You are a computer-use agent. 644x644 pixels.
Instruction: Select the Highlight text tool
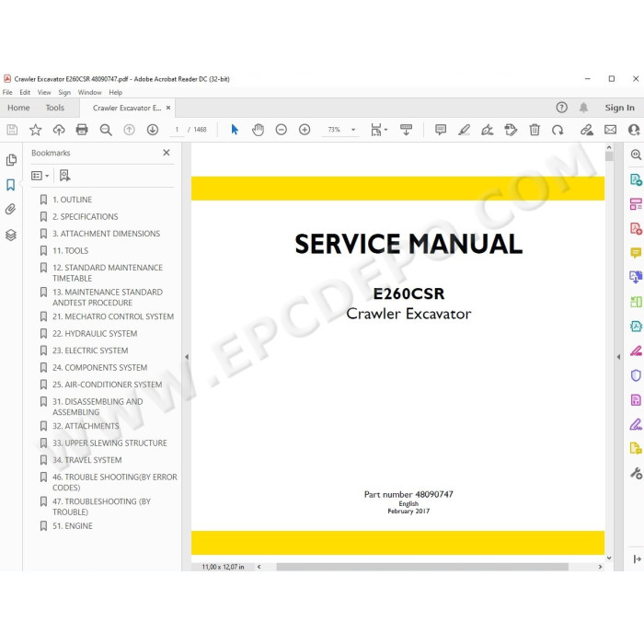(x=464, y=130)
